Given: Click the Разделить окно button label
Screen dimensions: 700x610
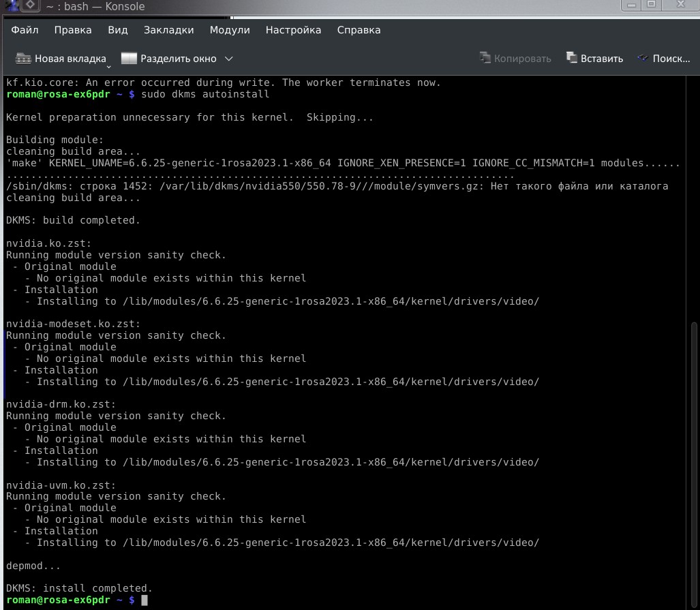Looking at the screenshot, I should click(x=179, y=59).
